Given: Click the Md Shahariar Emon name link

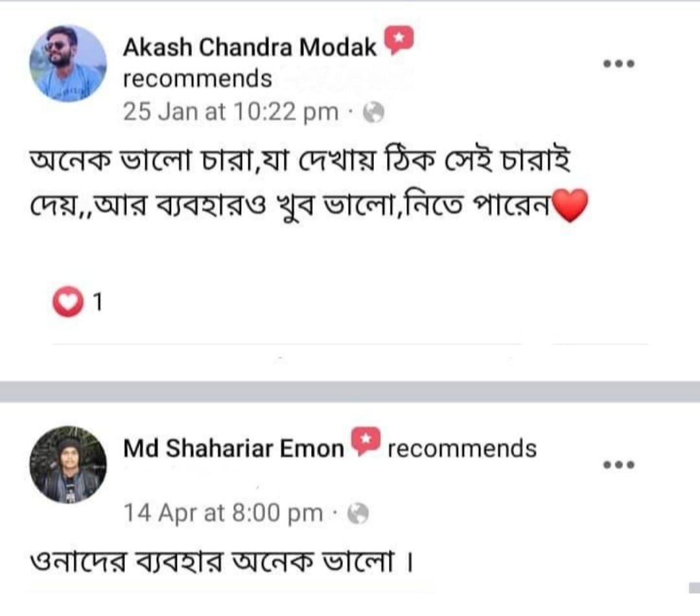Looking at the screenshot, I should 233,446.
